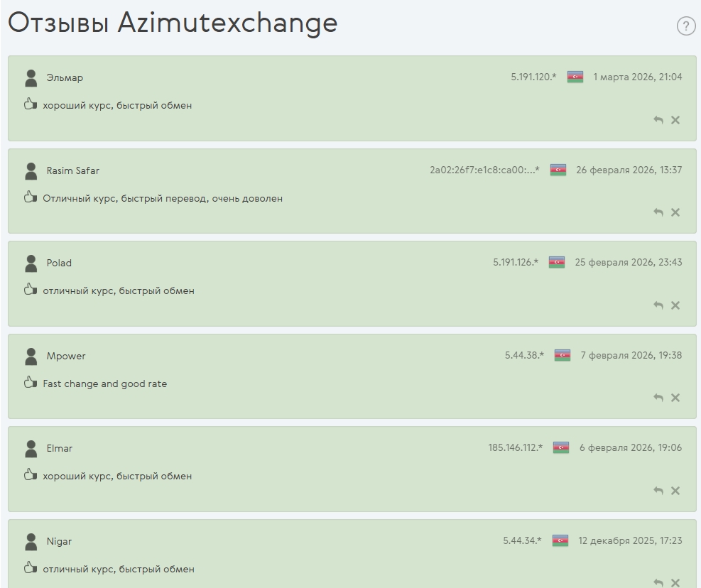
Task: Delete Rasim Safar's review
Action: pyautogui.click(x=675, y=212)
